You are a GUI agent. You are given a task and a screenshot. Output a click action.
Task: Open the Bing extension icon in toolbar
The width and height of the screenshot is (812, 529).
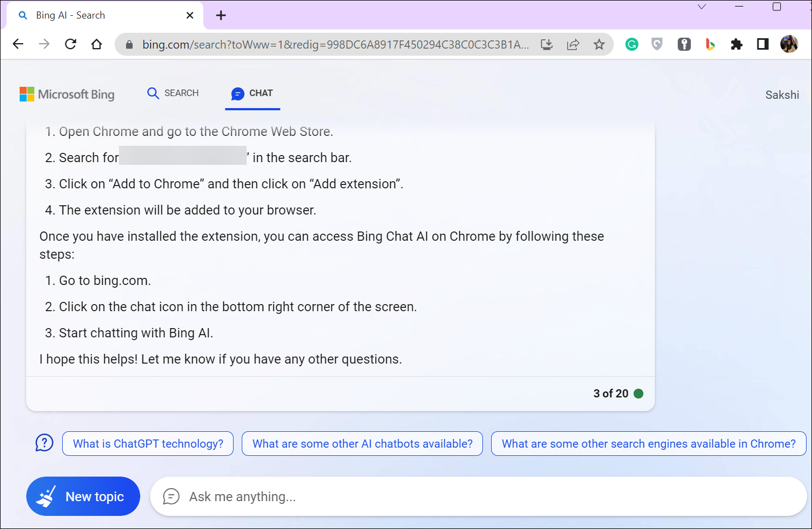click(x=710, y=45)
